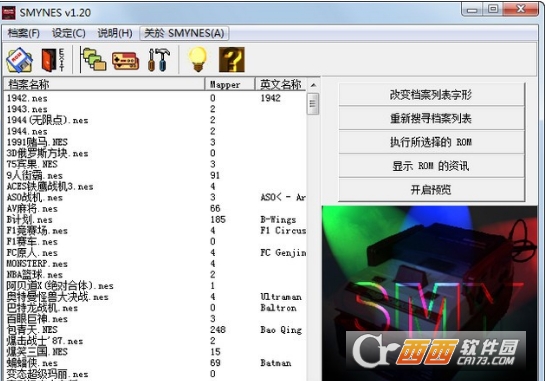Click the 显示 ROM 的资讯 button
The image size is (546, 381).
coord(431,166)
